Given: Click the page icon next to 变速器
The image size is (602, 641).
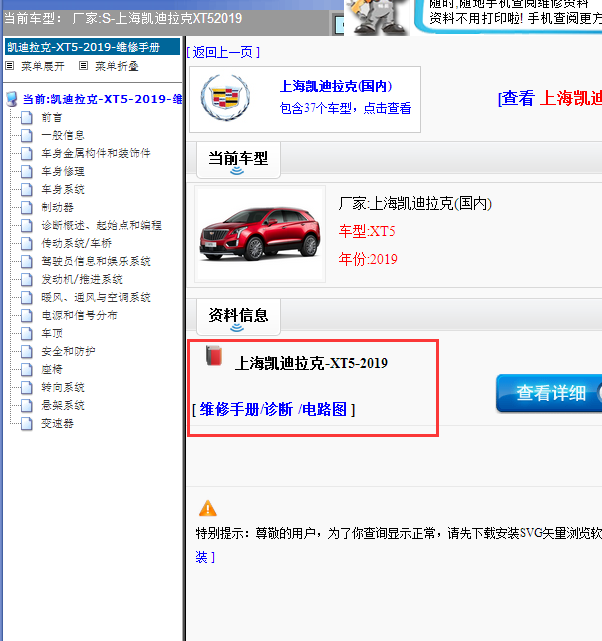Looking at the screenshot, I should 27,424.
